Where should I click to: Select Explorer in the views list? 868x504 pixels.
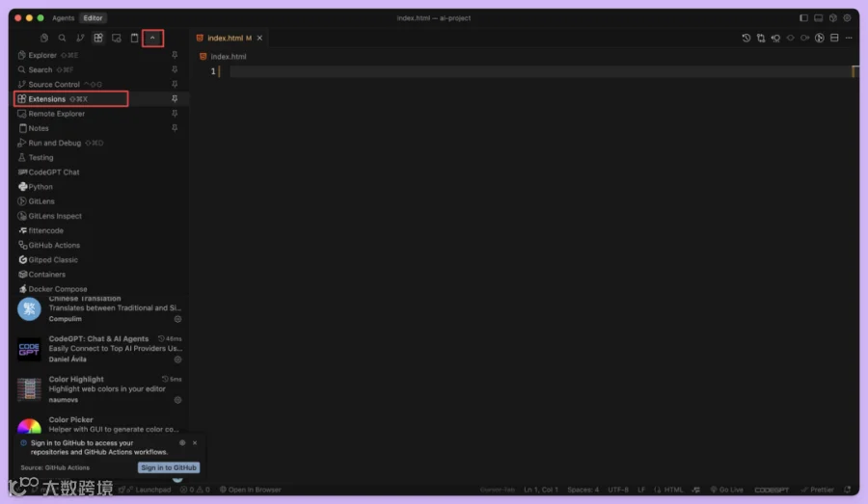98,55
